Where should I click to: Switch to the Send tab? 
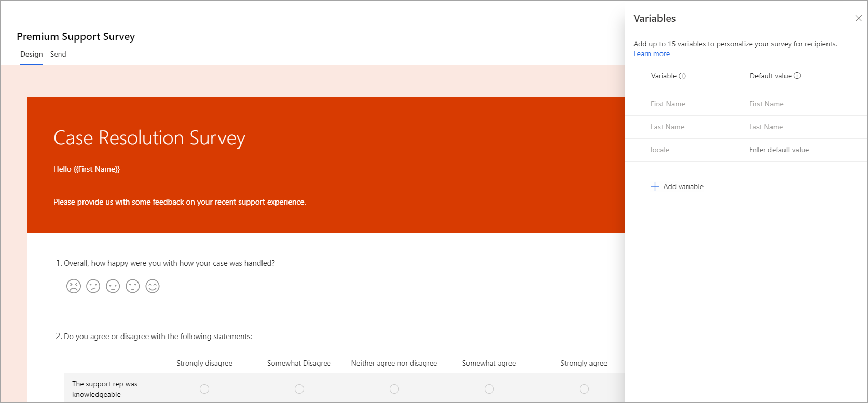tap(58, 54)
